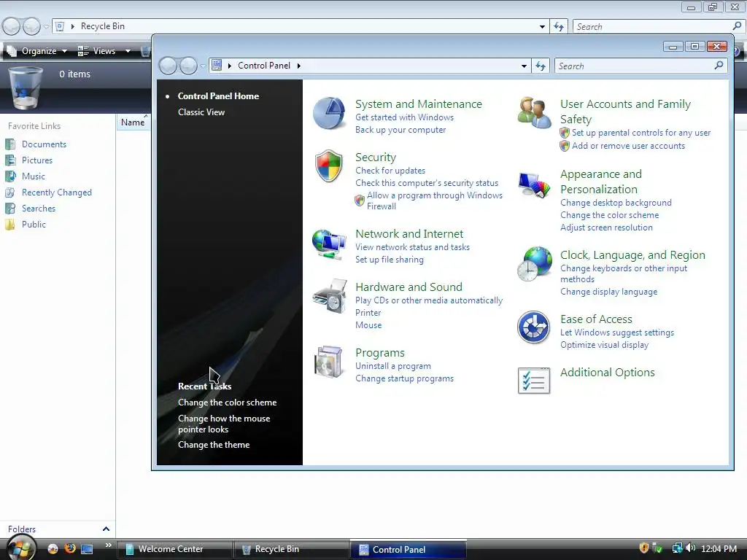Click the Security shield icon

(x=329, y=166)
